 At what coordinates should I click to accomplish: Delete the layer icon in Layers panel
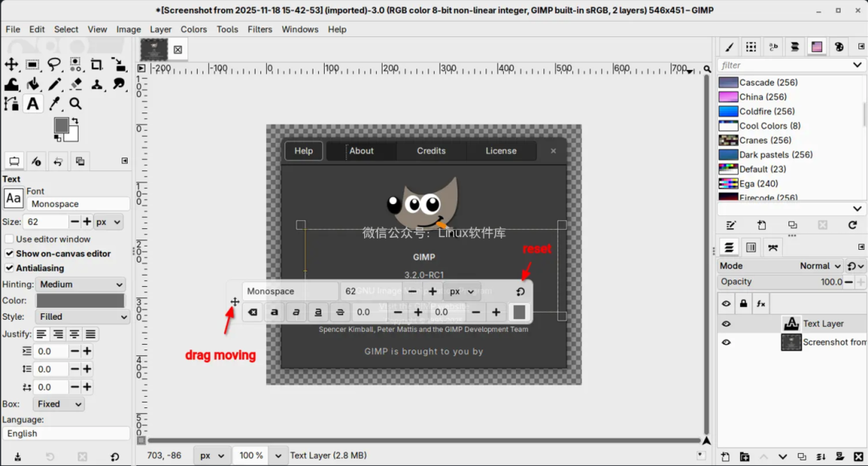(x=858, y=456)
